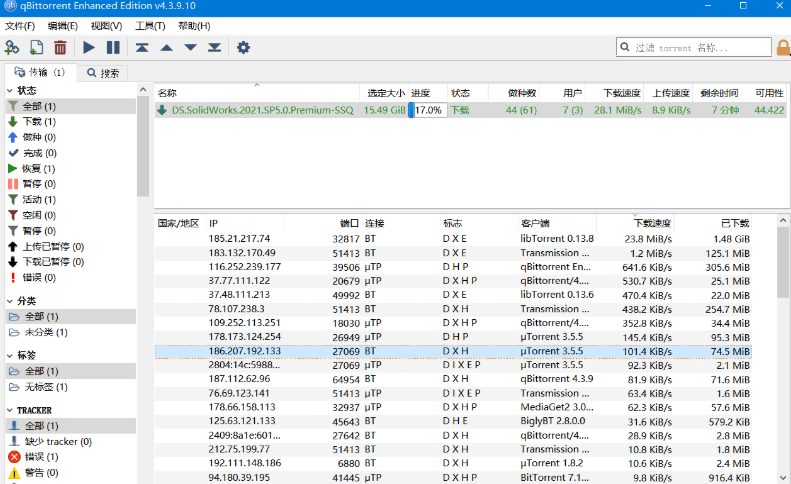This screenshot has width=791, height=484.
Task: Click the lock icon beside filter box
Action: point(783,47)
